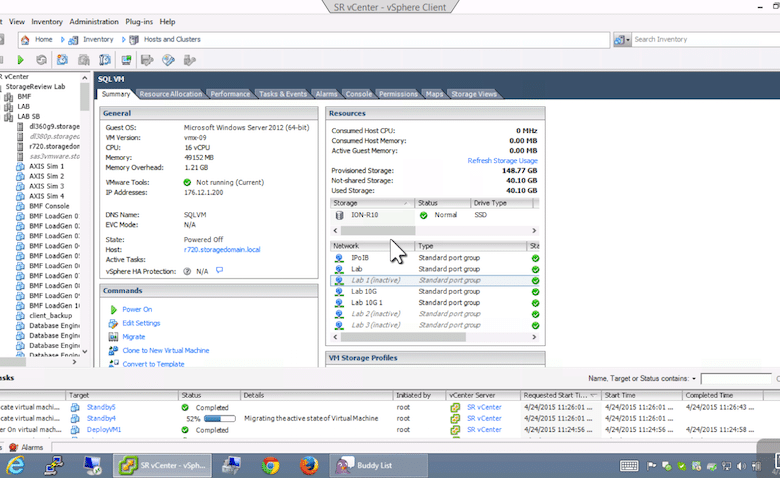Click the ION-R10 datastore icon
Screen dimensions: 780x478
[x=340, y=215]
